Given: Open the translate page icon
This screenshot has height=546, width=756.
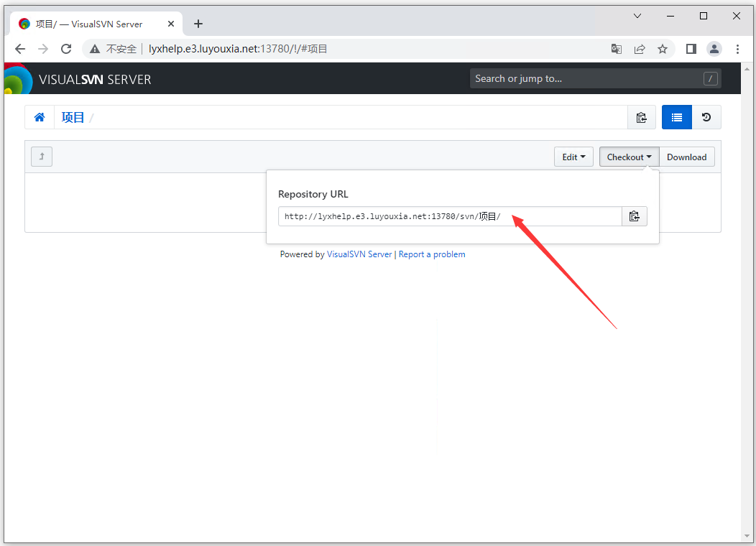Looking at the screenshot, I should point(616,49).
